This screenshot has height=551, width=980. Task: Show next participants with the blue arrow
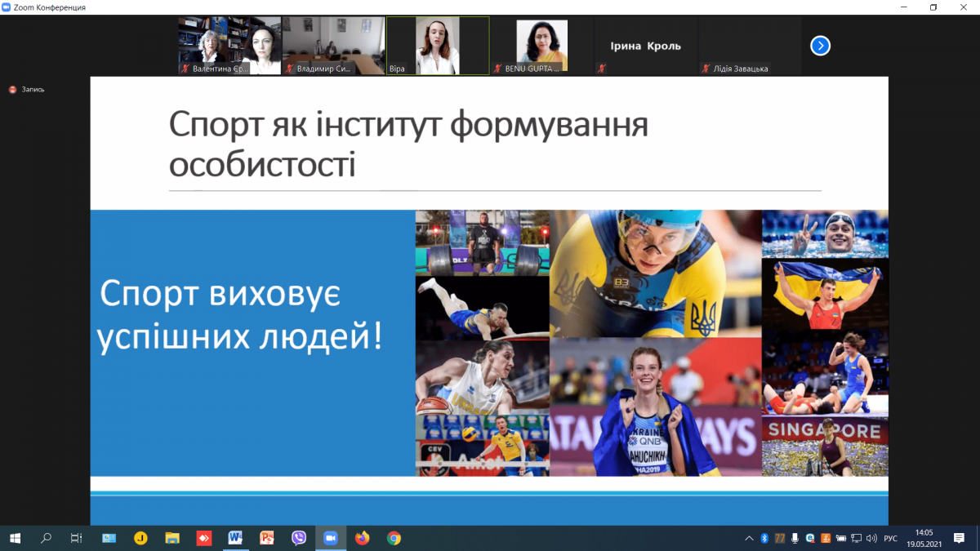pos(820,46)
